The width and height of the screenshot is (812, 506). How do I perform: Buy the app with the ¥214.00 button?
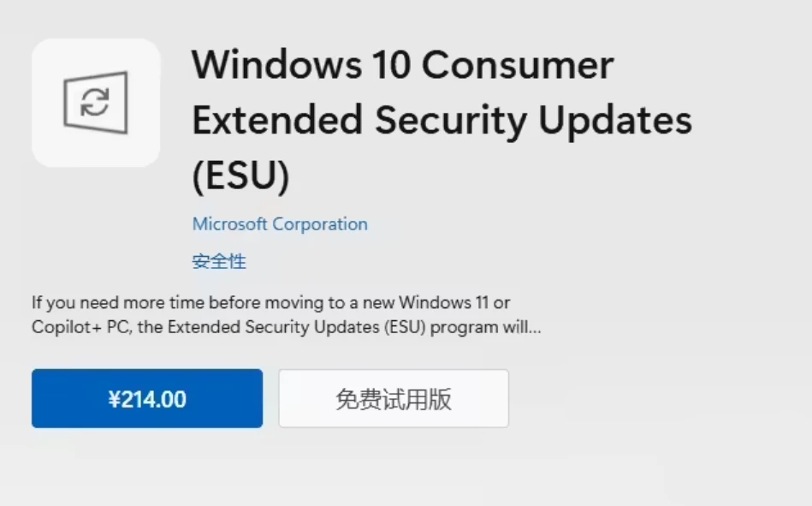tap(147, 399)
